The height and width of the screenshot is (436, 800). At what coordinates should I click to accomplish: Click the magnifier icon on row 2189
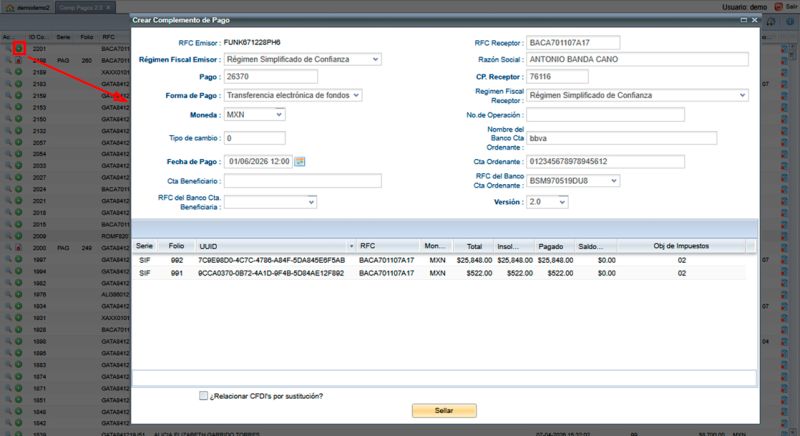point(8,72)
